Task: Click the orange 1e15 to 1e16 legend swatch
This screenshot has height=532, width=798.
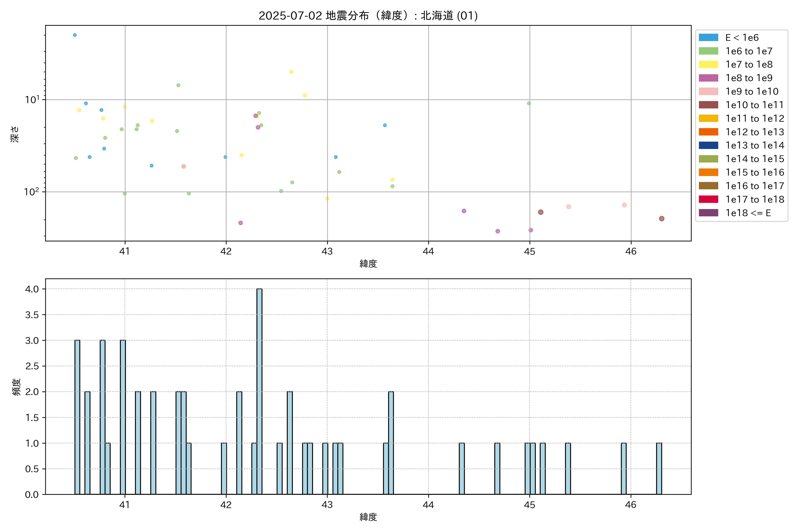Action: (x=708, y=172)
